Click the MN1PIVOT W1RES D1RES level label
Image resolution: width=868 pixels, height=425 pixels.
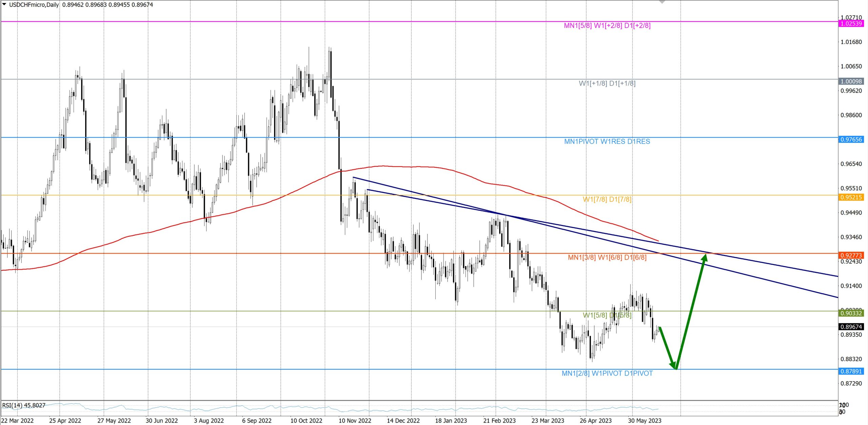coord(607,142)
